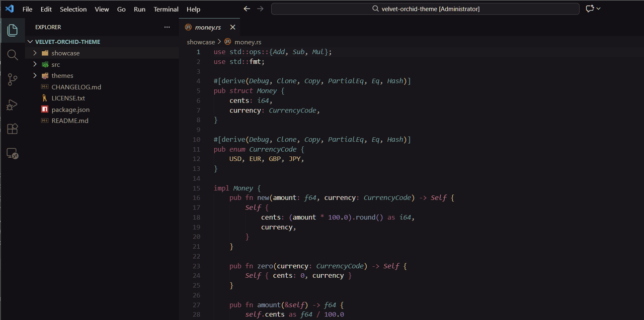
Task: Open Explorer views and more actions ellipsis
Action: point(167,27)
